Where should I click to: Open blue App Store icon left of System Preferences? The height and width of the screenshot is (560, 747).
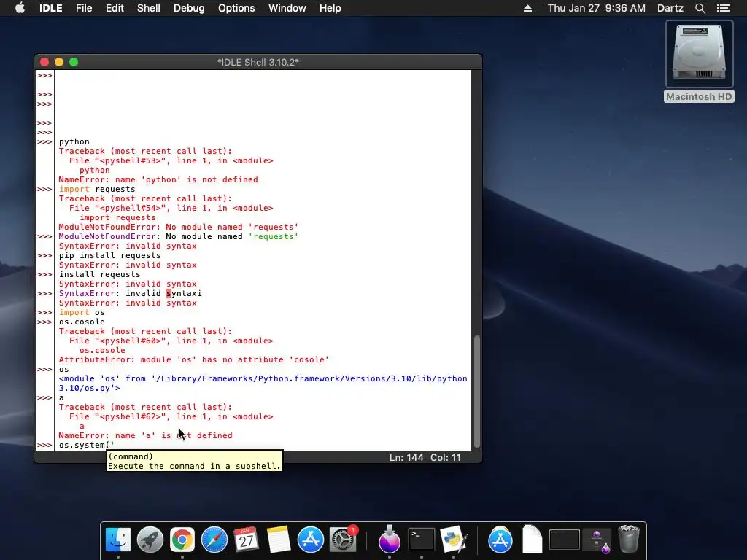tap(311, 540)
